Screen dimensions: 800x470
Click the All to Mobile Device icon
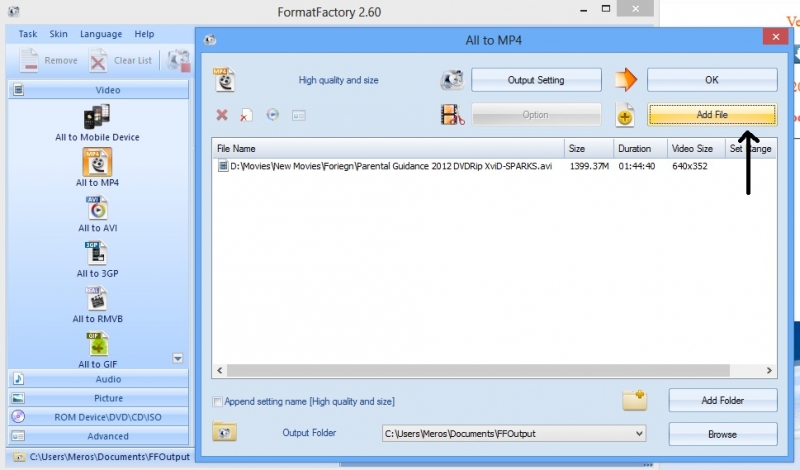point(97,115)
